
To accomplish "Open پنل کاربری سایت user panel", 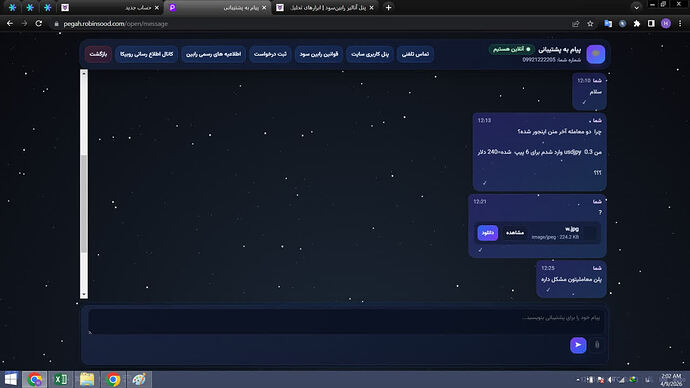I will [370, 54].
